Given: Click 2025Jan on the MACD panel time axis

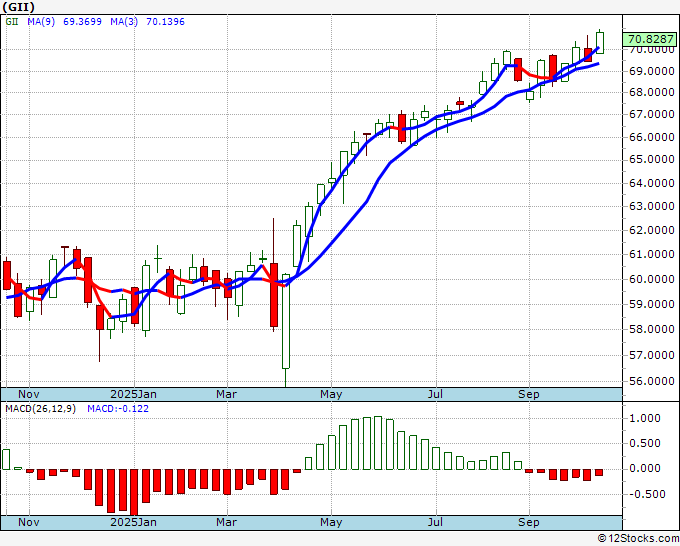Looking at the screenshot, I should click(x=134, y=522).
